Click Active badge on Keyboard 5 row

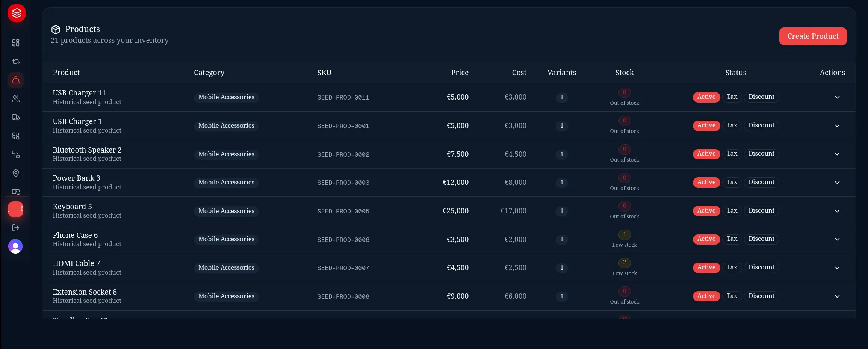(x=706, y=211)
